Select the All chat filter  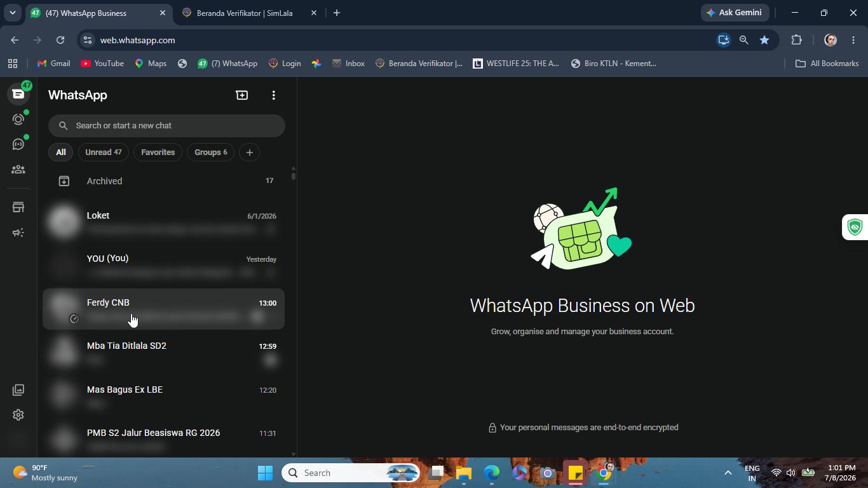pos(61,152)
